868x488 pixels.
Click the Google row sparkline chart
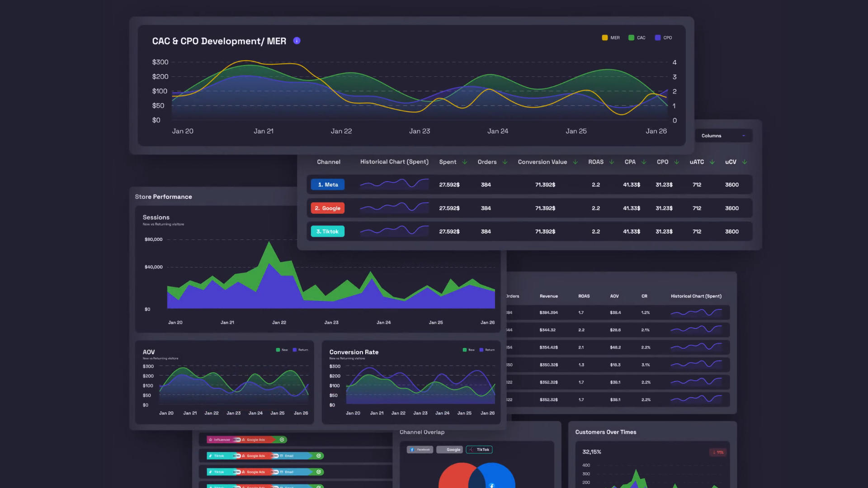394,207
